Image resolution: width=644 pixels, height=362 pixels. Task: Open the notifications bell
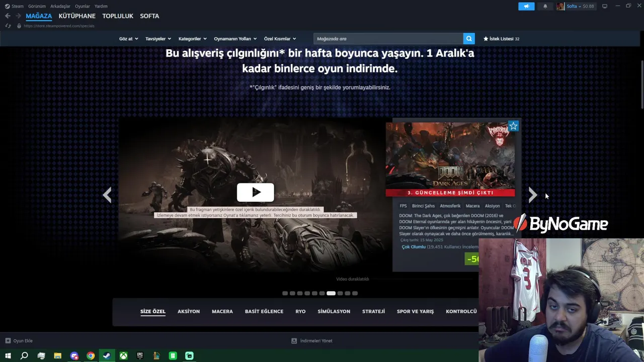click(545, 7)
